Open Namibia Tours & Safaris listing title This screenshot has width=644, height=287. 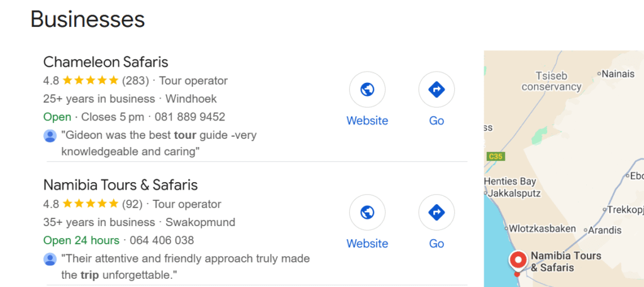(x=121, y=185)
